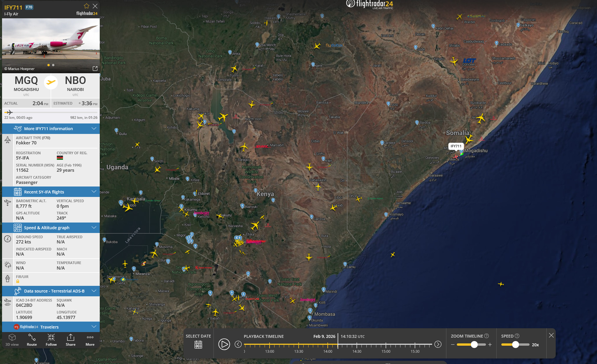Screen dimensions: 597x364
Task: Expand Recent 5Y-IFA flights section
Action: point(94,192)
